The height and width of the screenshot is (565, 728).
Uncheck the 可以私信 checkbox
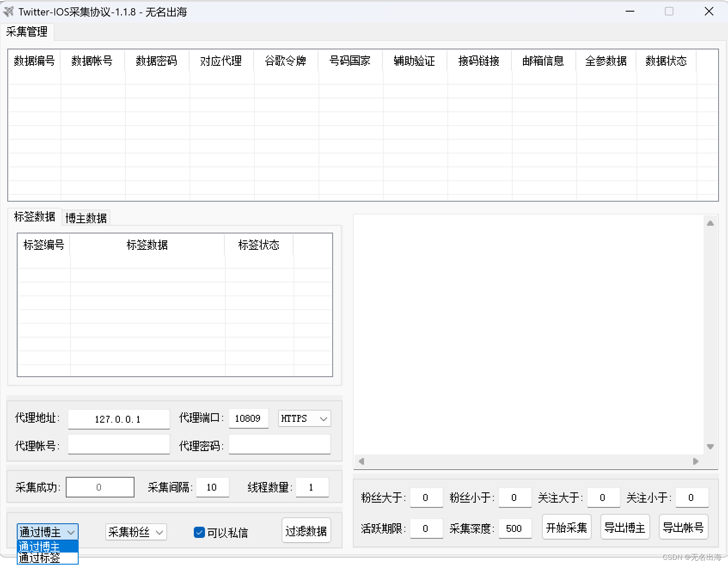(199, 532)
